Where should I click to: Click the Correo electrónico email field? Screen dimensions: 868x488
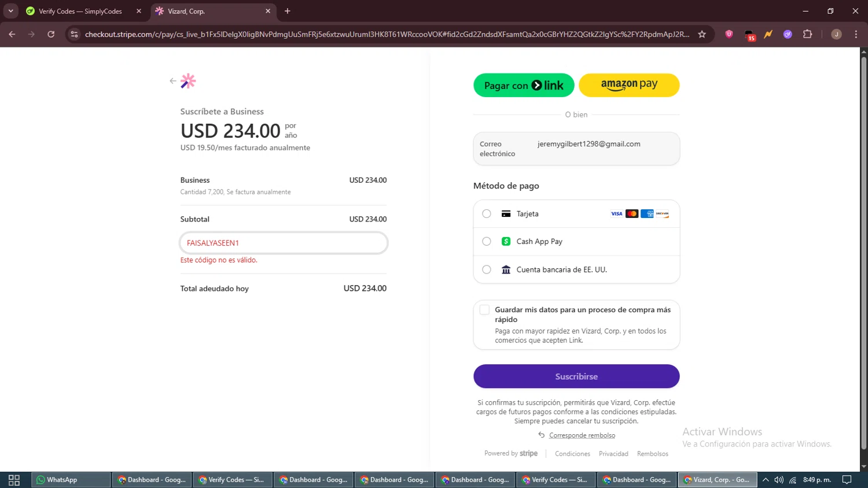(576, 149)
